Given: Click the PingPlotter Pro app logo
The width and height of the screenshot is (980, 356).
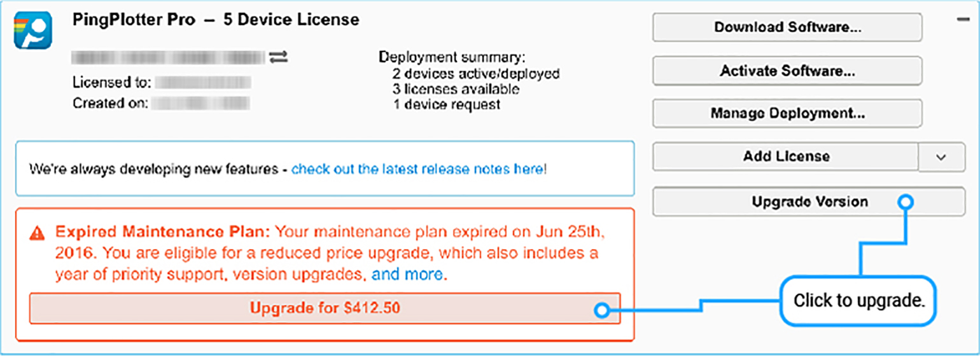Looking at the screenshot, I should click(32, 30).
